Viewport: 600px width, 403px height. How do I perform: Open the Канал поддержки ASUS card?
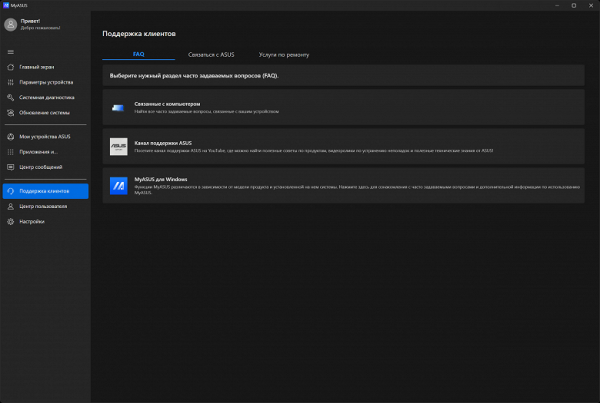pyautogui.click(x=344, y=146)
